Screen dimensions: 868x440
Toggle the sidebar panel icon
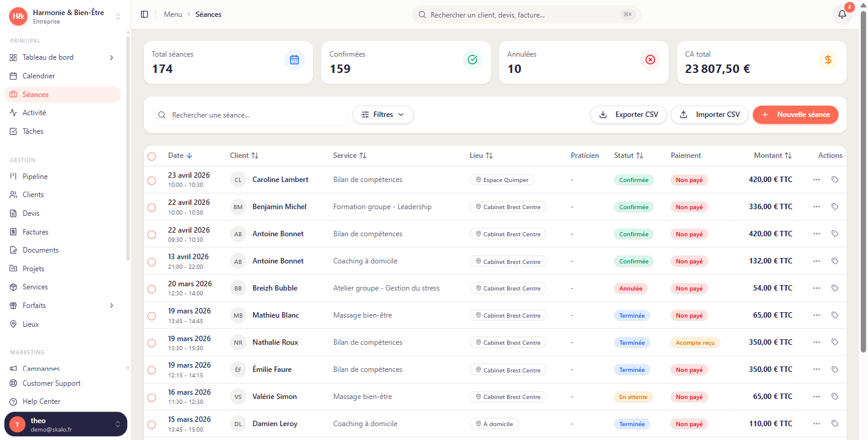[144, 14]
